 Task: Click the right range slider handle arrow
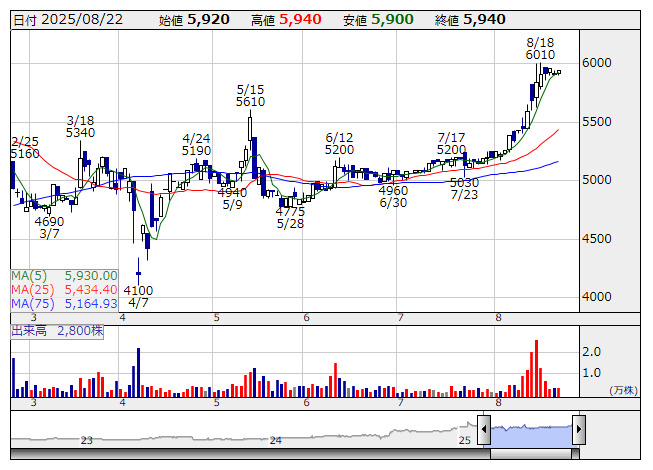click(x=578, y=430)
